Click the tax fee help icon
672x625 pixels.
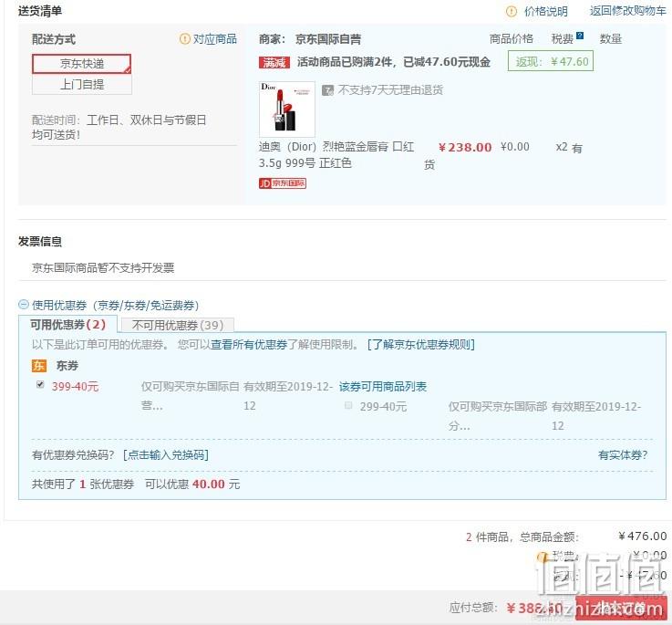point(580,36)
